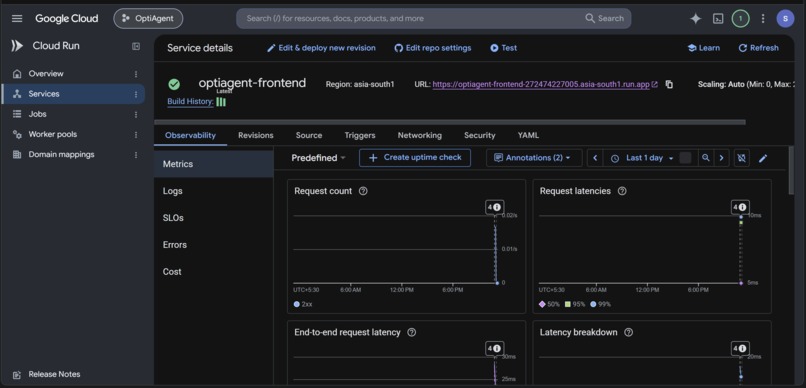Go to next time range arrow
806x388 pixels.
coord(721,158)
